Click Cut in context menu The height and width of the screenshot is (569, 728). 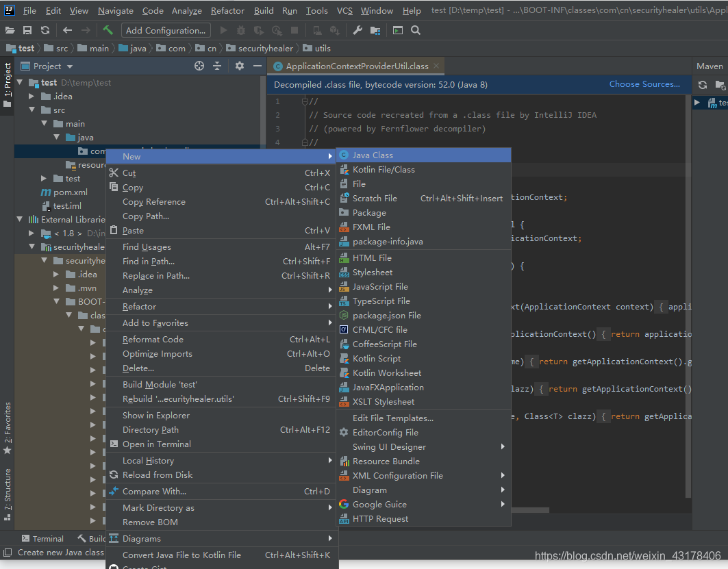(x=221, y=173)
